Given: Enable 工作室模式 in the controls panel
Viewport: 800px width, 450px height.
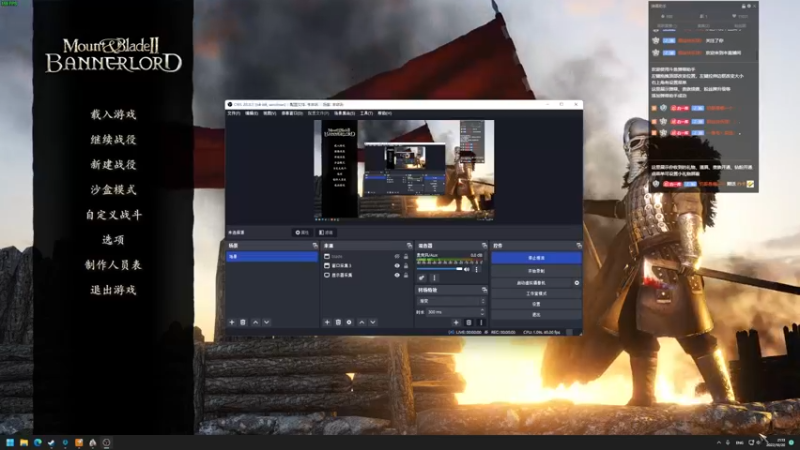Looking at the screenshot, I should [x=536, y=293].
